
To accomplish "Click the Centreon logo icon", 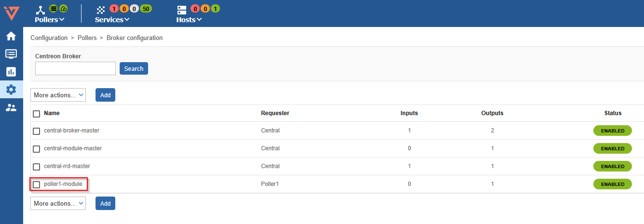I will click(x=11, y=13).
